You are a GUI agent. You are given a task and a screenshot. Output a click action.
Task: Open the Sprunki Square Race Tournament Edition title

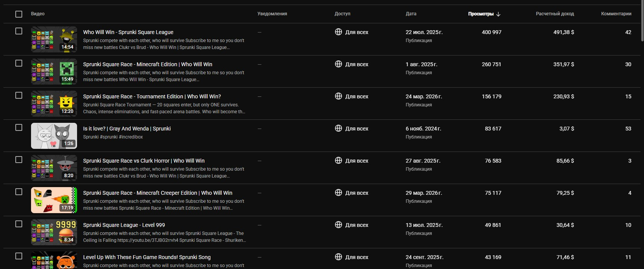(x=152, y=96)
